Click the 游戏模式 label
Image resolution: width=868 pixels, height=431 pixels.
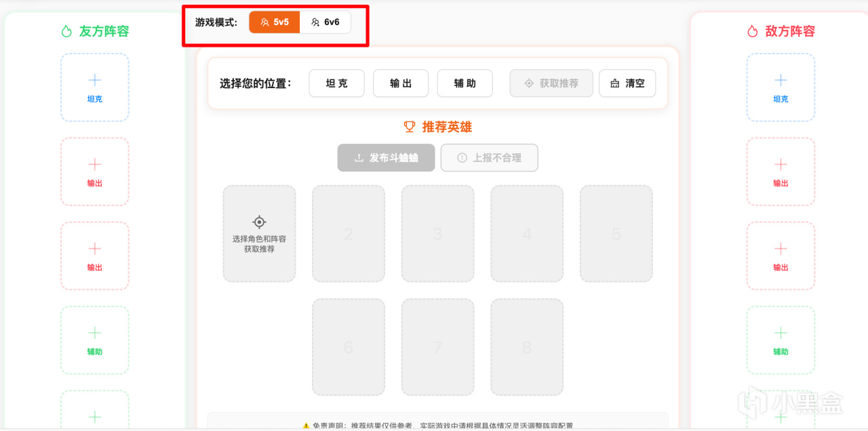point(216,22)
